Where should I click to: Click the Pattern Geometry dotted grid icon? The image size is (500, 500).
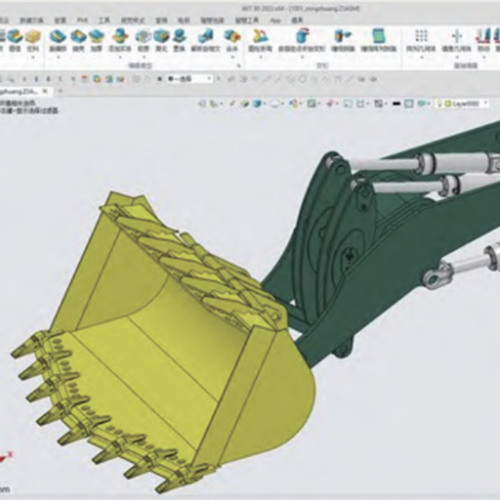pos(421,35)
